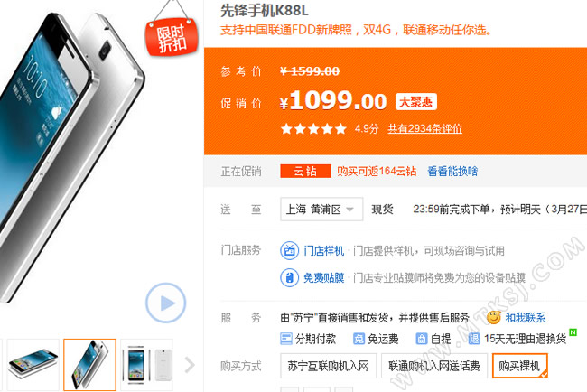Image resolution: width=587 pixels, height=392 pixels.
Task: Open 共有2934条评价 reviews link
Action: tap(425, 129)
